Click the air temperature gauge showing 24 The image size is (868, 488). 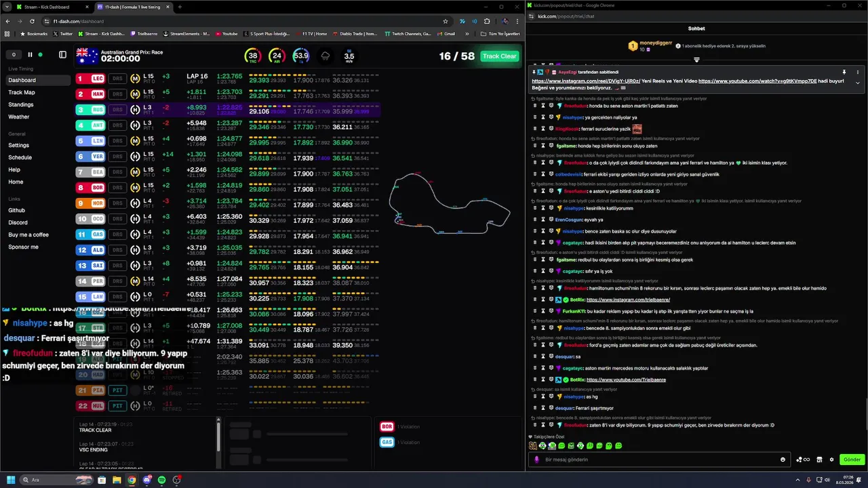click(x=277, y=56)
